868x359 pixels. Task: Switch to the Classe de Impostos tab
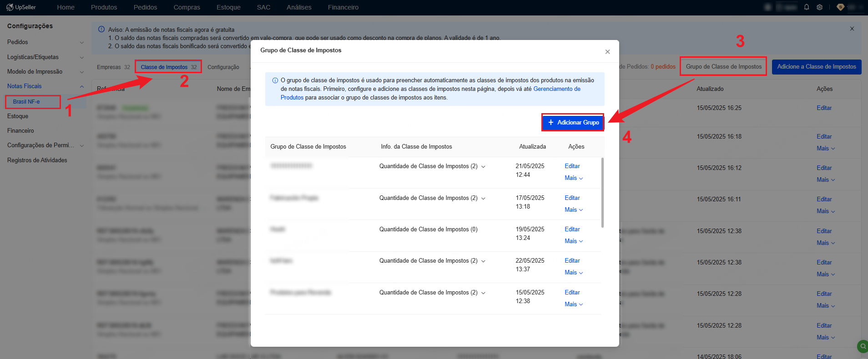(169, 67)
